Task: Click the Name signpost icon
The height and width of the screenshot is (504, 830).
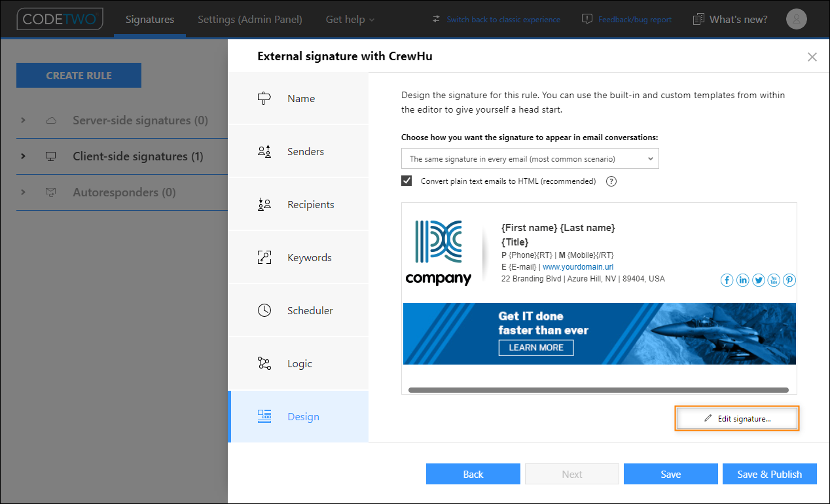Action: tap(264, 98)
